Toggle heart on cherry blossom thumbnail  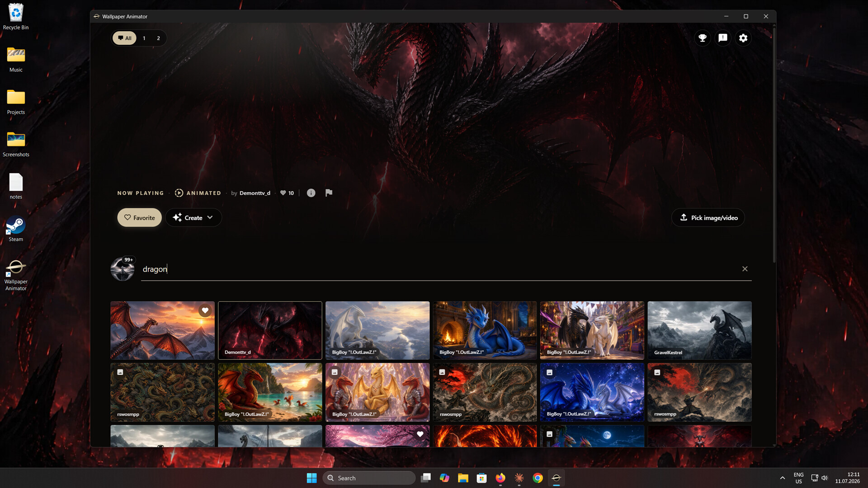click(x=420, y=434)
